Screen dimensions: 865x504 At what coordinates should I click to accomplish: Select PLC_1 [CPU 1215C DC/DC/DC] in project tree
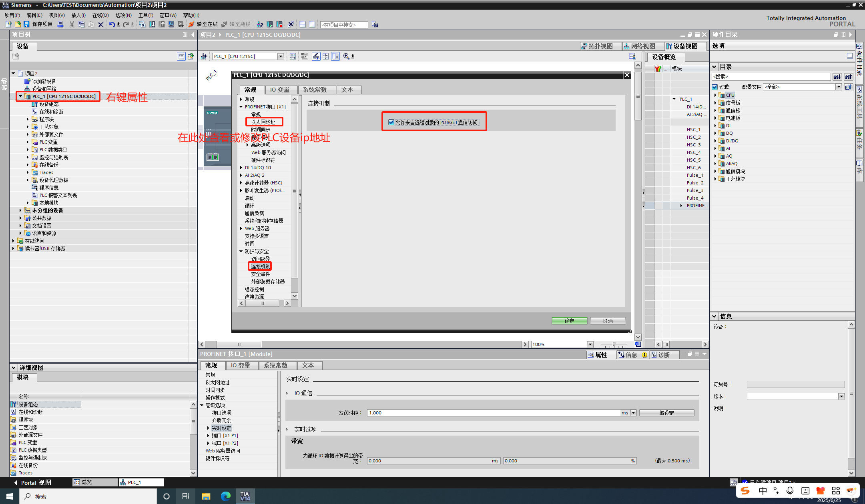(64, 96)
